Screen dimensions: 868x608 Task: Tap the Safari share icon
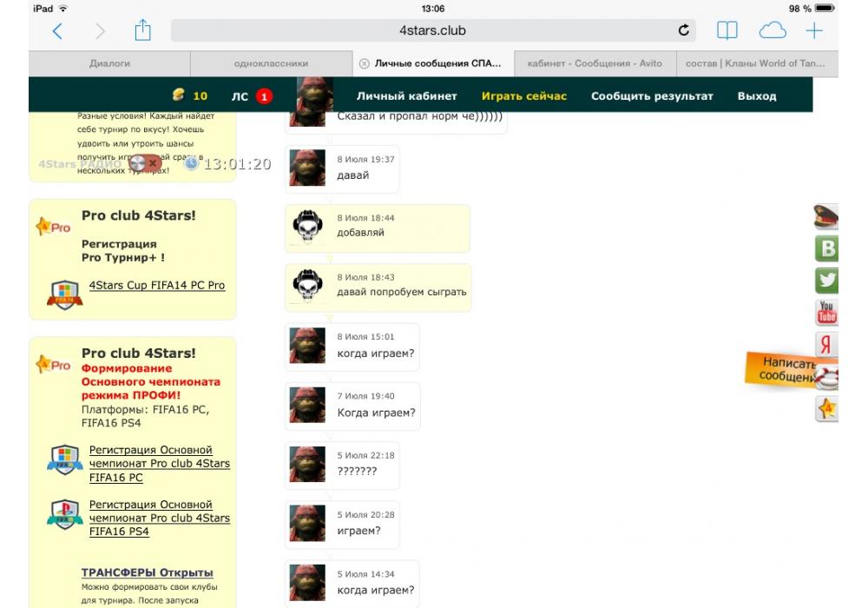tap(142, 31)
